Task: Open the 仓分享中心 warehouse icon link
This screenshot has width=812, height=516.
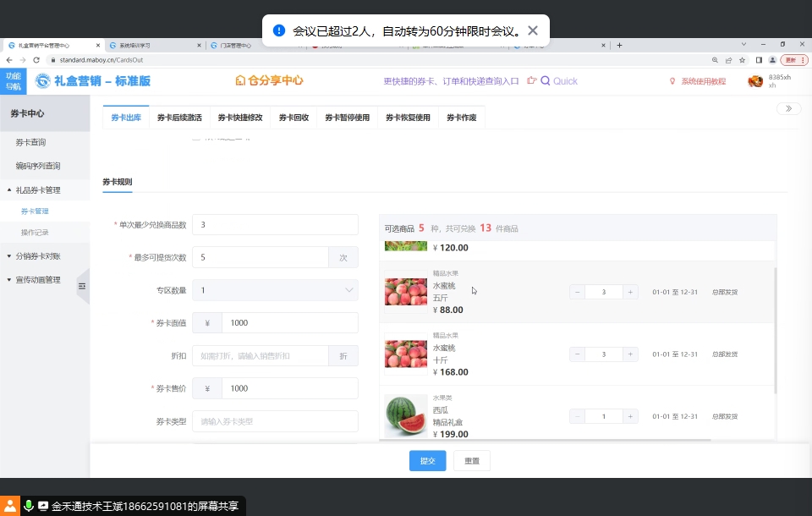Action: coord(241,81)
